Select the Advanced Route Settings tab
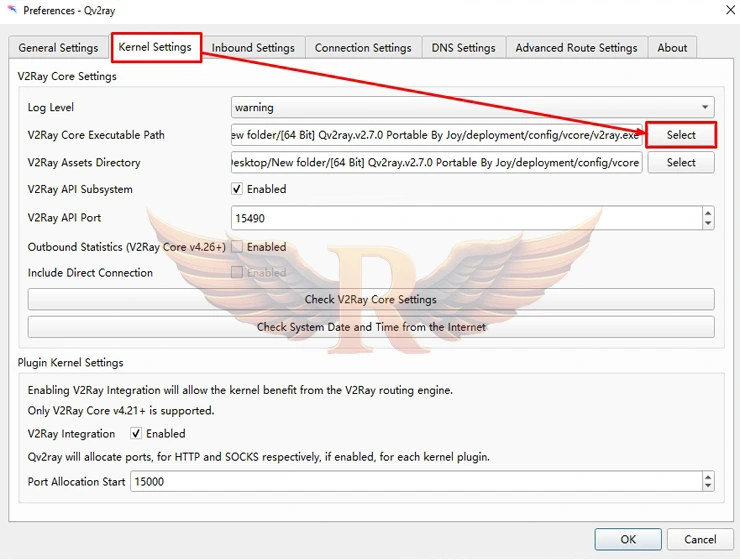This screenshot has height=560, width=740. pos(576,47)
